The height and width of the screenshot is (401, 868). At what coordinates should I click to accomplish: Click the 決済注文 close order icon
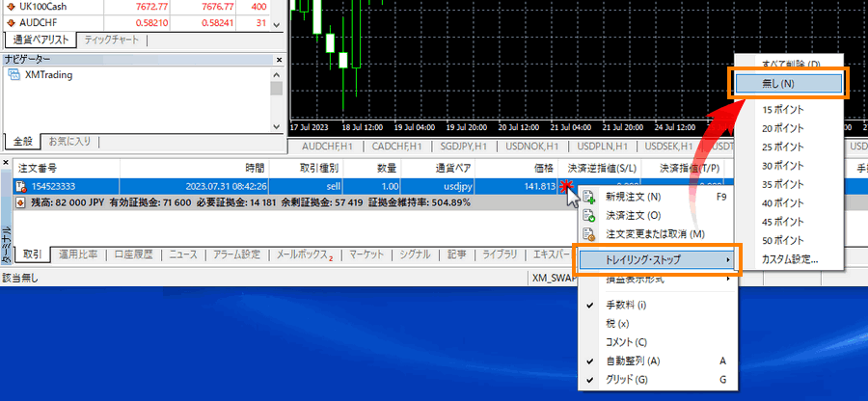click(x=590, y=216)
